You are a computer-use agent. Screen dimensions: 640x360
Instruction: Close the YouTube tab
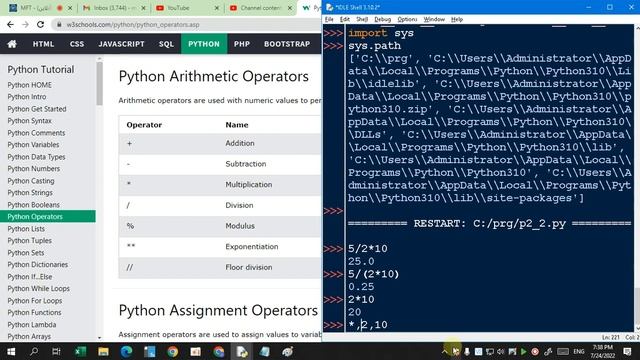(x=217, y=8)
